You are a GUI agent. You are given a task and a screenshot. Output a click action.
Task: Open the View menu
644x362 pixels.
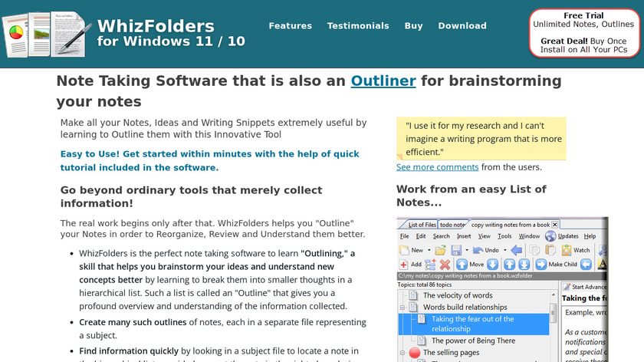485,236
